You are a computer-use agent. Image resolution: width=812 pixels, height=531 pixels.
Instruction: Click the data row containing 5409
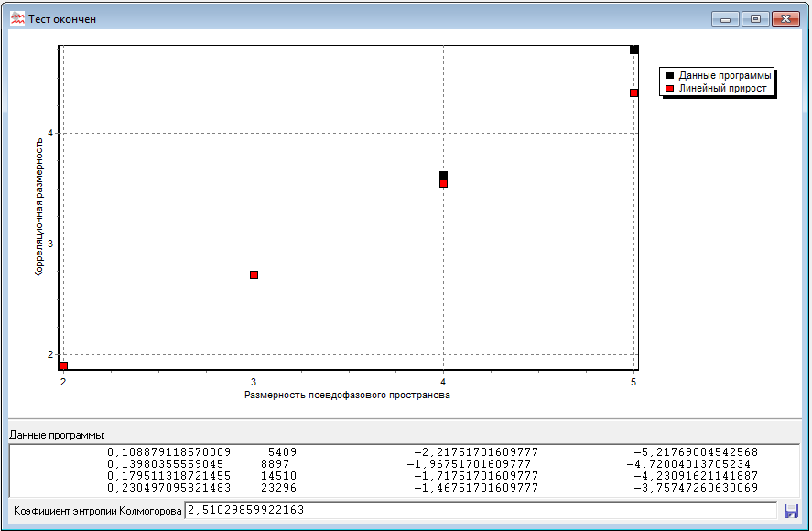403,452
